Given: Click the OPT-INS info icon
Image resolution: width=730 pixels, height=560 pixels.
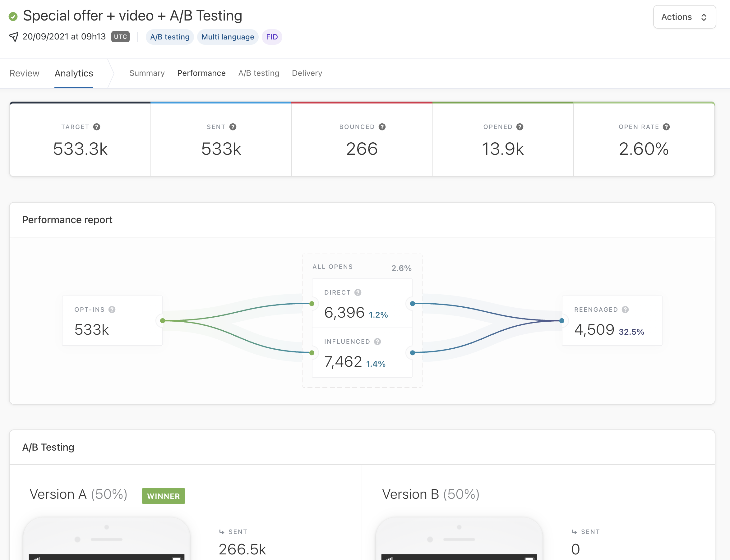Looking at the screenshot, I should click(112, 309).
